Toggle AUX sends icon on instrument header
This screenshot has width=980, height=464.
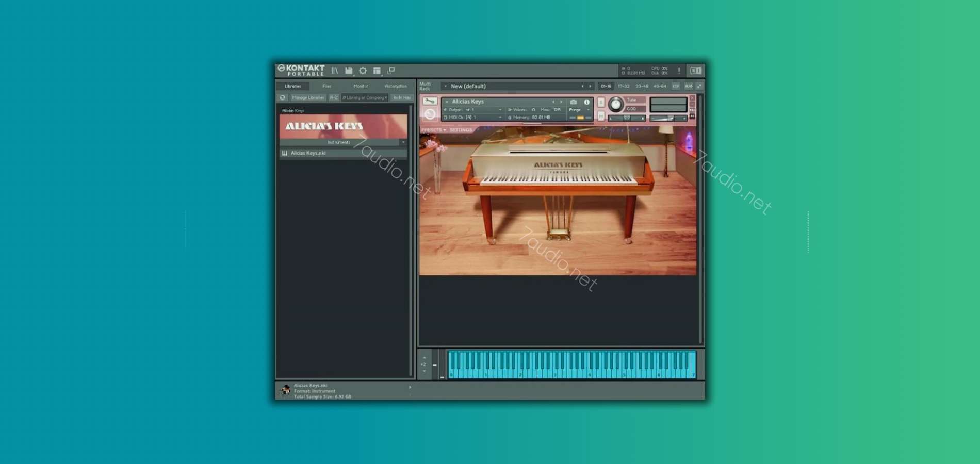pyautogui.click(x=692, y=110)
